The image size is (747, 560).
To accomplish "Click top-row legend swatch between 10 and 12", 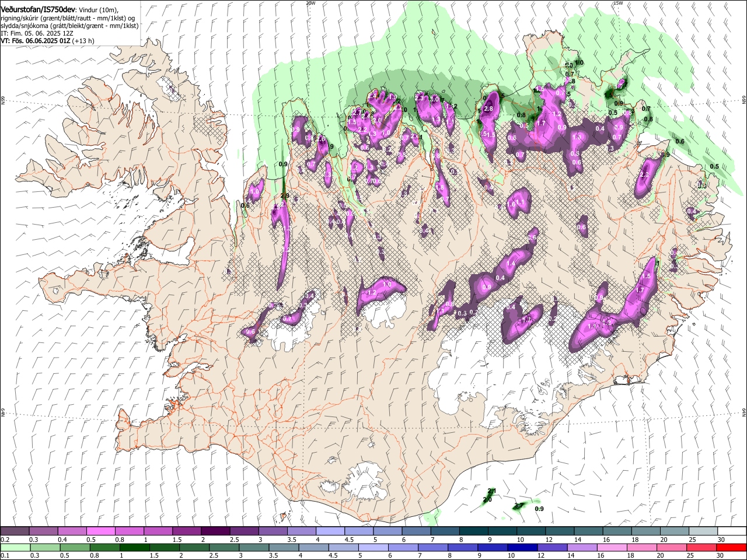I will 530,531.
